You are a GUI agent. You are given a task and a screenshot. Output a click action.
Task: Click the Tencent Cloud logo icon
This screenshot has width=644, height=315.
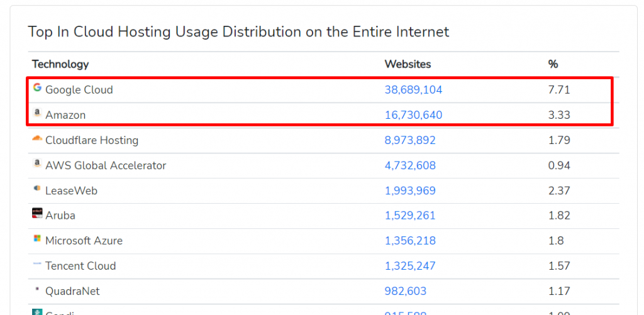(37, 265)
